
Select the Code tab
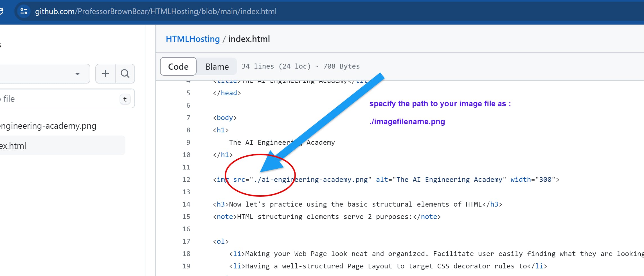point(178,66)
